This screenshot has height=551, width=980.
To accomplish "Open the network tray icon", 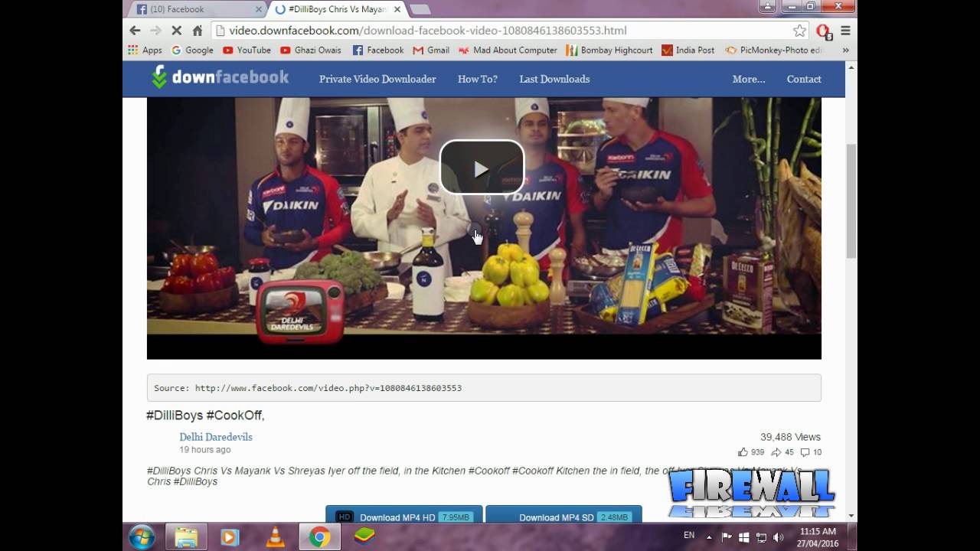I will [761, 537].
